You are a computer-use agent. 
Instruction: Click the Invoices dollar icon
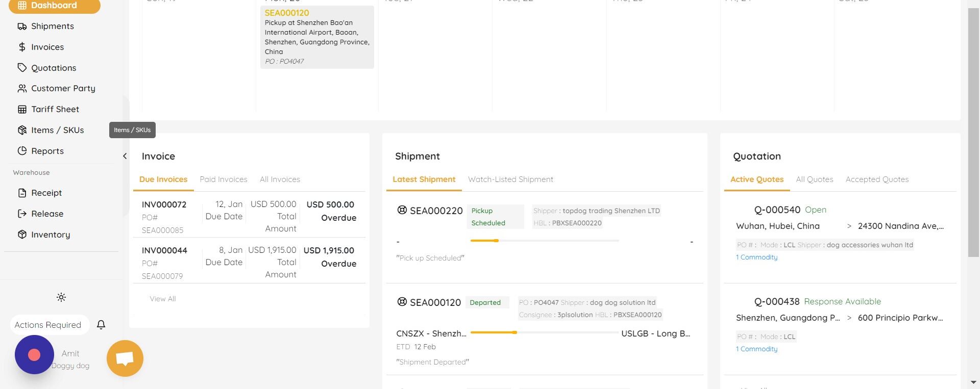point(22,47)
